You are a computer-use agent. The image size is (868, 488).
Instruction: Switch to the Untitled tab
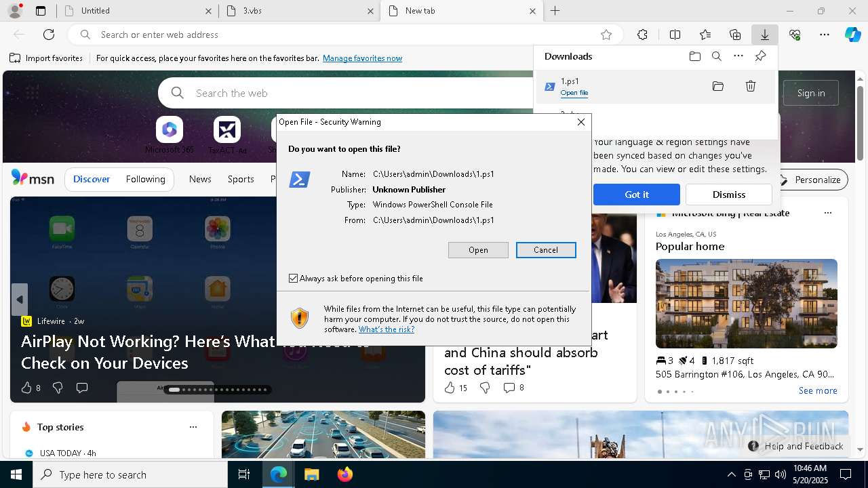tap(136, 11)
